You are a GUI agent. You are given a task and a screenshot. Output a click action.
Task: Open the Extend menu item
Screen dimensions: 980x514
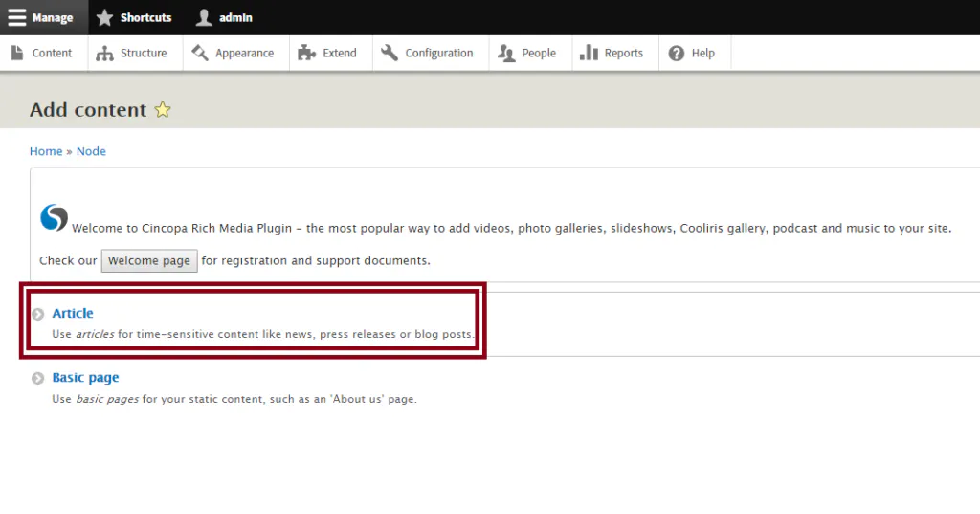[x=330, y=54]
